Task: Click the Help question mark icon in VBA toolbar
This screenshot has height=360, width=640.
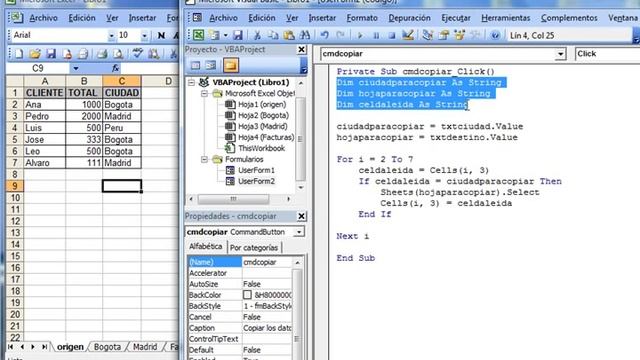Action: [x=495, y=36]
